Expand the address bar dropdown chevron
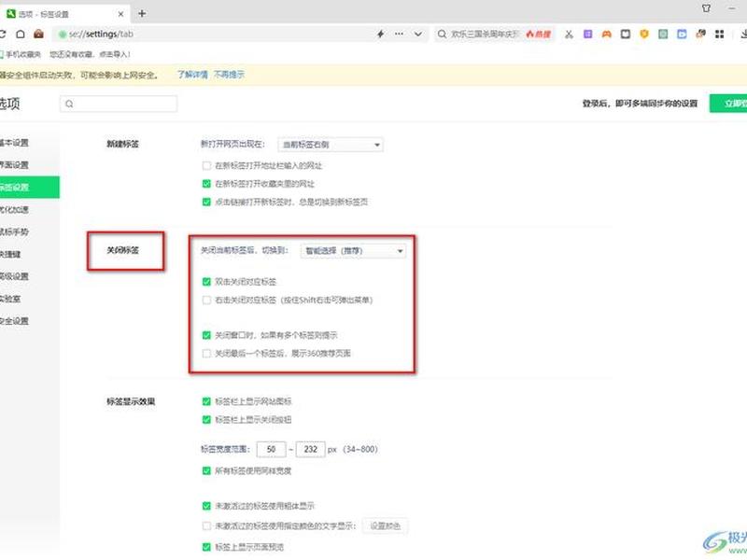Screen dimensions: 747x560 [417, 34]
